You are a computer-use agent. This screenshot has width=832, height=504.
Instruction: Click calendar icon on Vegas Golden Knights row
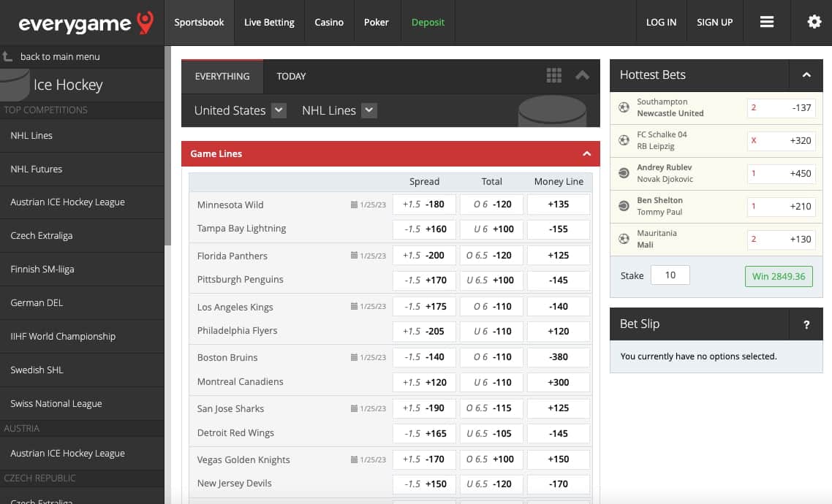tap(354, 459)
